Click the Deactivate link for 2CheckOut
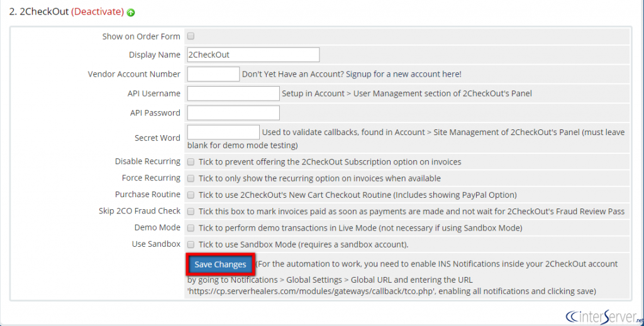 (x=97, y=11)
